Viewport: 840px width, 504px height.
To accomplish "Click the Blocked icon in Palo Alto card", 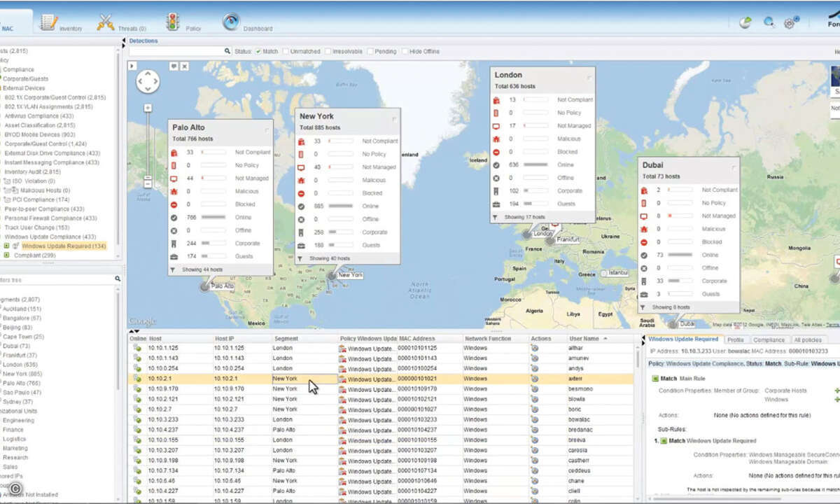I will click(174, 204).
